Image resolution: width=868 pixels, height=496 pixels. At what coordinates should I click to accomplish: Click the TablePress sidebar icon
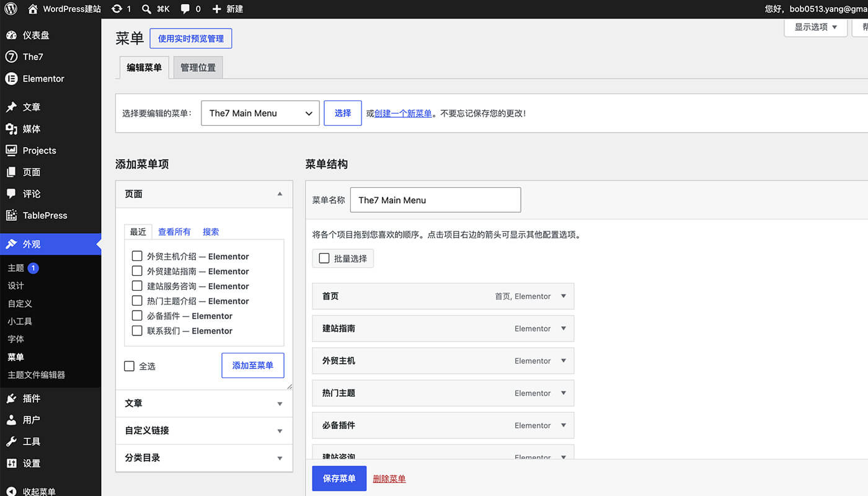pos(11,215)
